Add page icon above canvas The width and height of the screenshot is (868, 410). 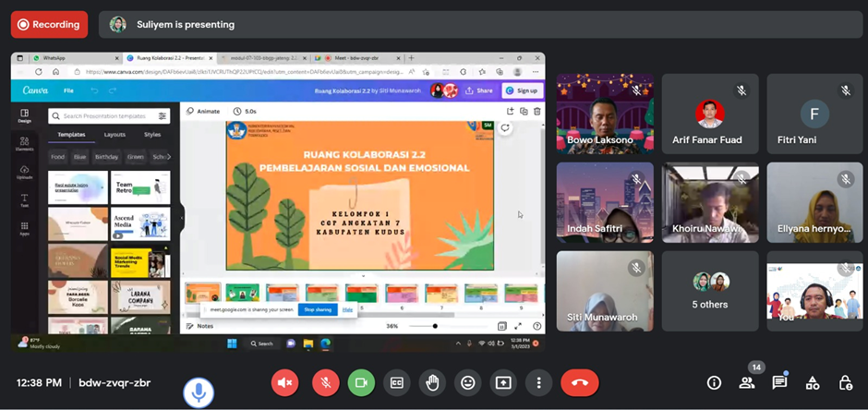pos(511,111)
